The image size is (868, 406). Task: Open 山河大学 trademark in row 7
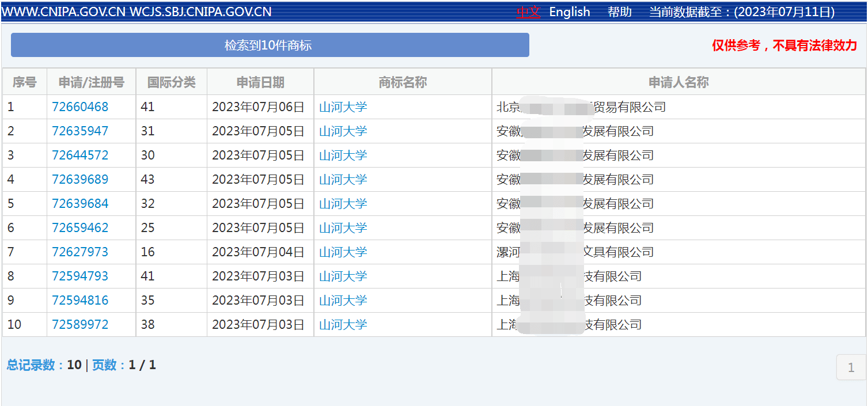(x=343, y=252)
